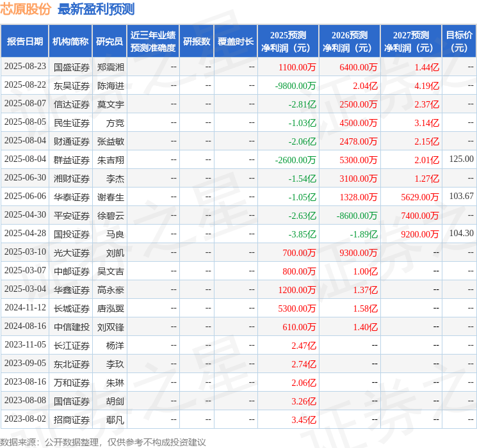Click the date 2024-11-12
This screenshot has width=477, height=448.
25,307
